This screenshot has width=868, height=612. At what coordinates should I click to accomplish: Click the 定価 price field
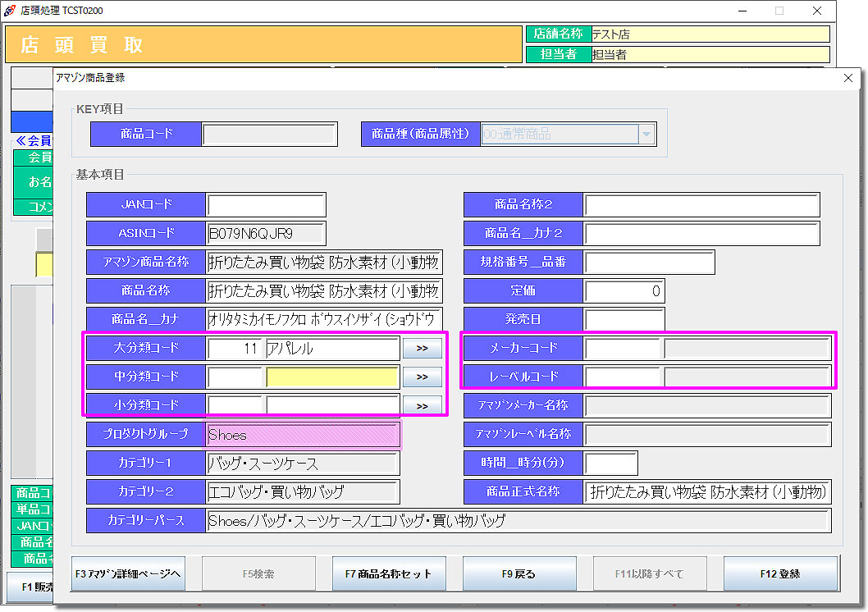(624, 291)
